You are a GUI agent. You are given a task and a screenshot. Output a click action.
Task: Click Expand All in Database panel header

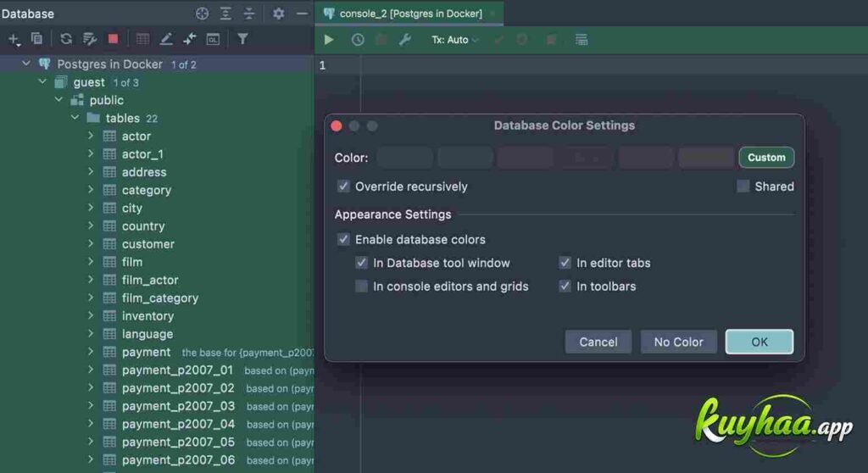coord(225,14)
